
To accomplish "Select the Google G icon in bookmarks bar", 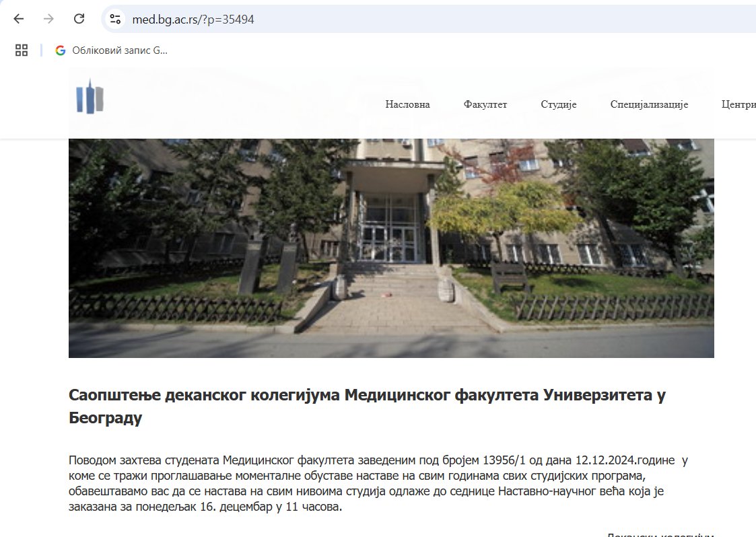I will click(60, 50).
